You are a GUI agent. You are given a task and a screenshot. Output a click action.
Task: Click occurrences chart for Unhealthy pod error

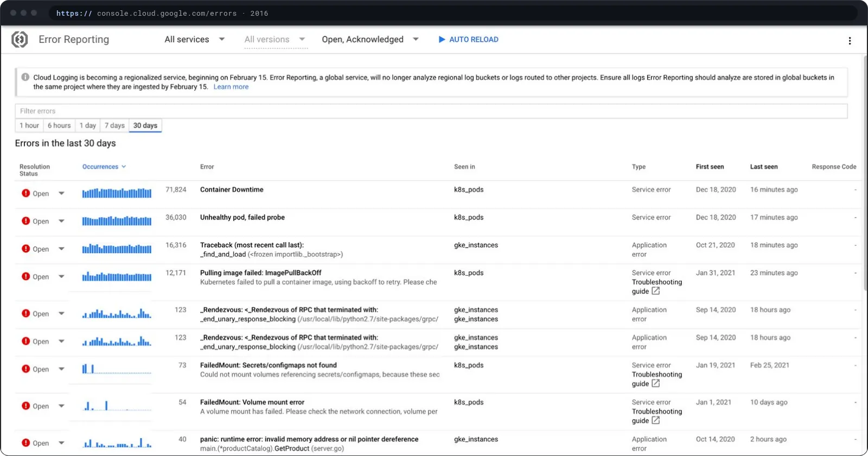pyautogui.click(x=117, y=220)
